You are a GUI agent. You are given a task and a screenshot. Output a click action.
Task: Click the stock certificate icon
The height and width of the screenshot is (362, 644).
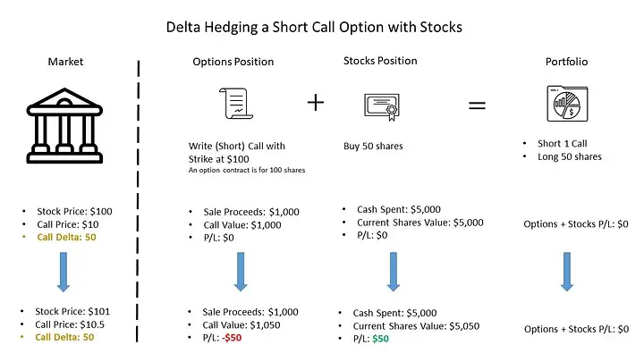click(x=382, y=106)
